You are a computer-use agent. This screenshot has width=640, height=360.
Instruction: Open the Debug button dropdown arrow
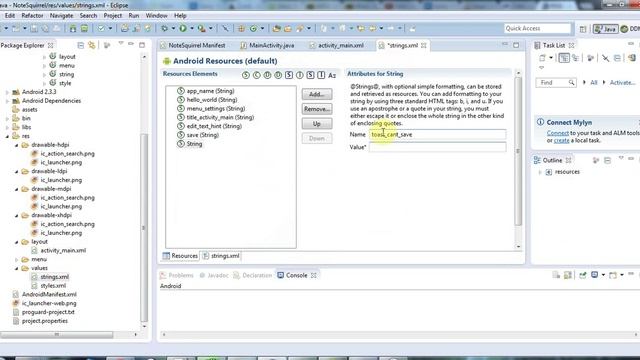point(173,28)
